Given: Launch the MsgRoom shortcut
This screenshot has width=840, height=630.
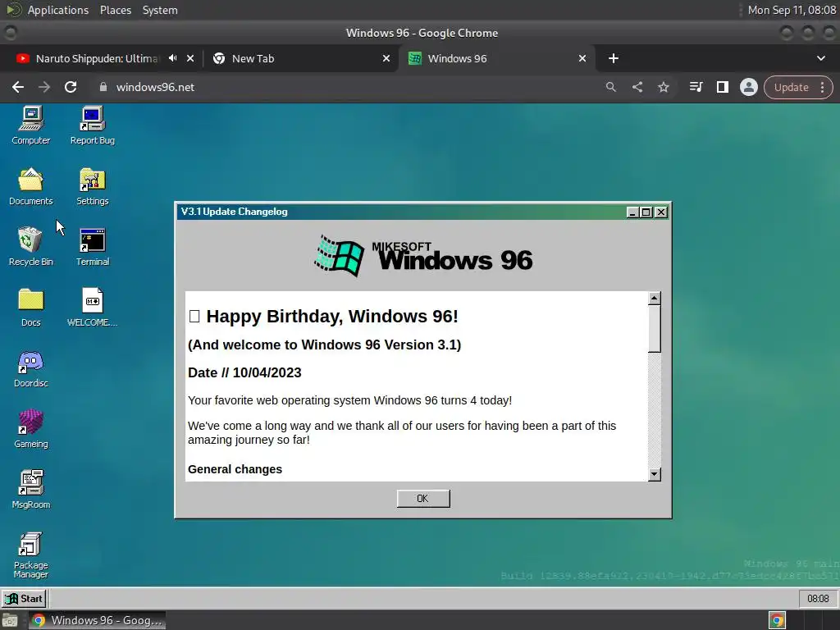Looking at the screenshot, I should point(30,490).
